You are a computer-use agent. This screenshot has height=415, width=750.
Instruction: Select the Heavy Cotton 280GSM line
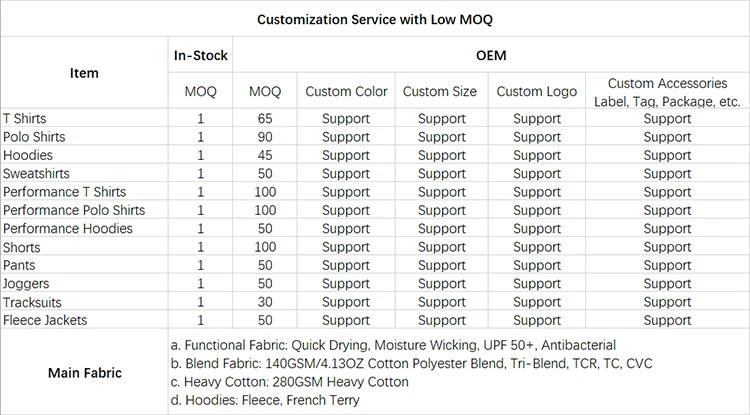click(x=291, y=382)
